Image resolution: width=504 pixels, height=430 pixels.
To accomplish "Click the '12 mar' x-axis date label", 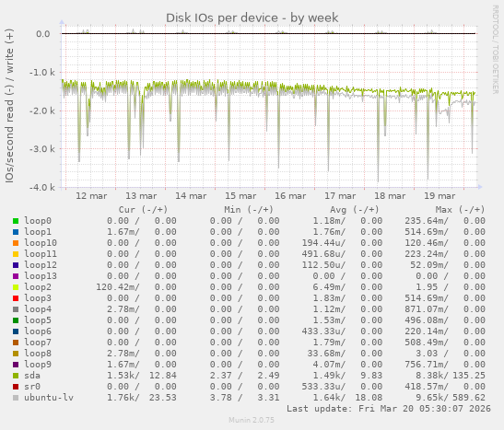I will click(91, 196).
